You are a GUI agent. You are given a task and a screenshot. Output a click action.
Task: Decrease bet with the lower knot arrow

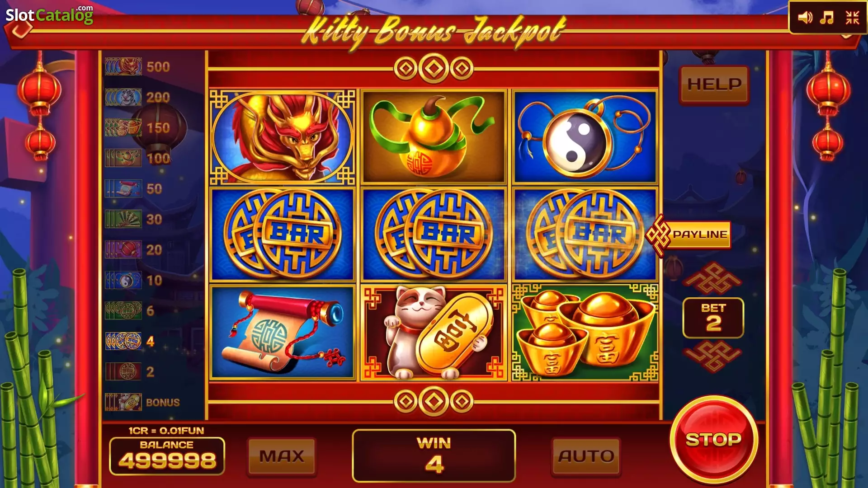coord(713,356)
